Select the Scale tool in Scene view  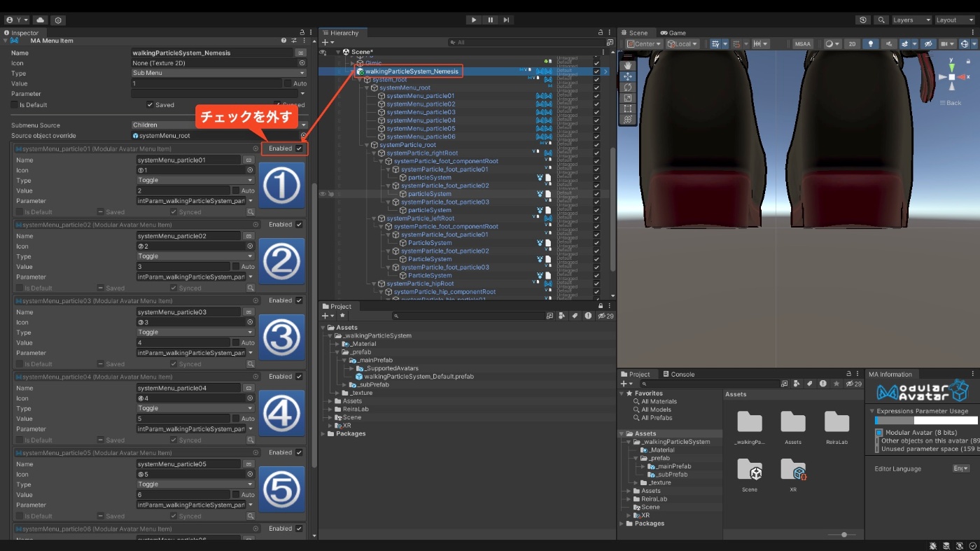(627, 98)
